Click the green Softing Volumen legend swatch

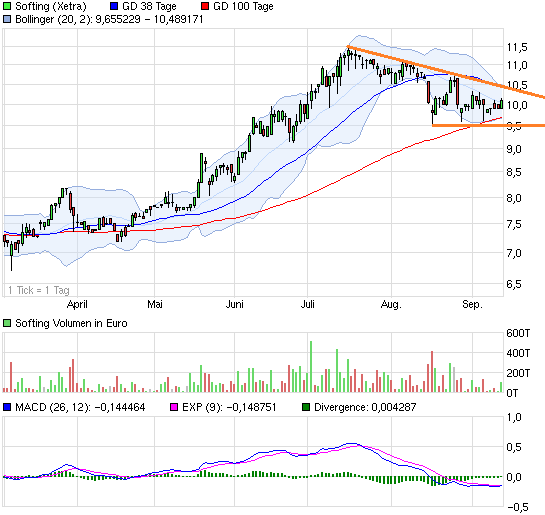pyautogui.click(x=7, y=323)
